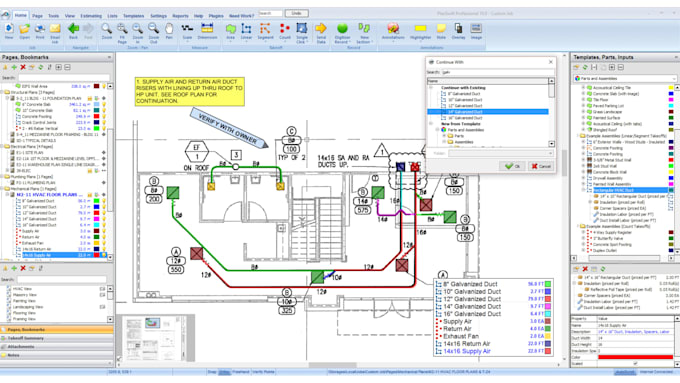The width and height of the screenshot is (680, 383).
Task: Select the Linear takeoff tool
Action: point(246,29)
